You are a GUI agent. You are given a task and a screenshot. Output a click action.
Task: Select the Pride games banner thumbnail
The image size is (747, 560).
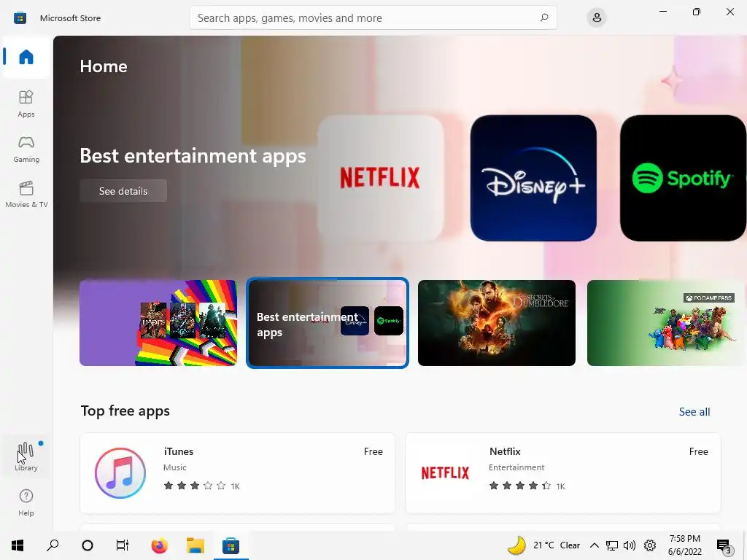click(x=158, y=323)
